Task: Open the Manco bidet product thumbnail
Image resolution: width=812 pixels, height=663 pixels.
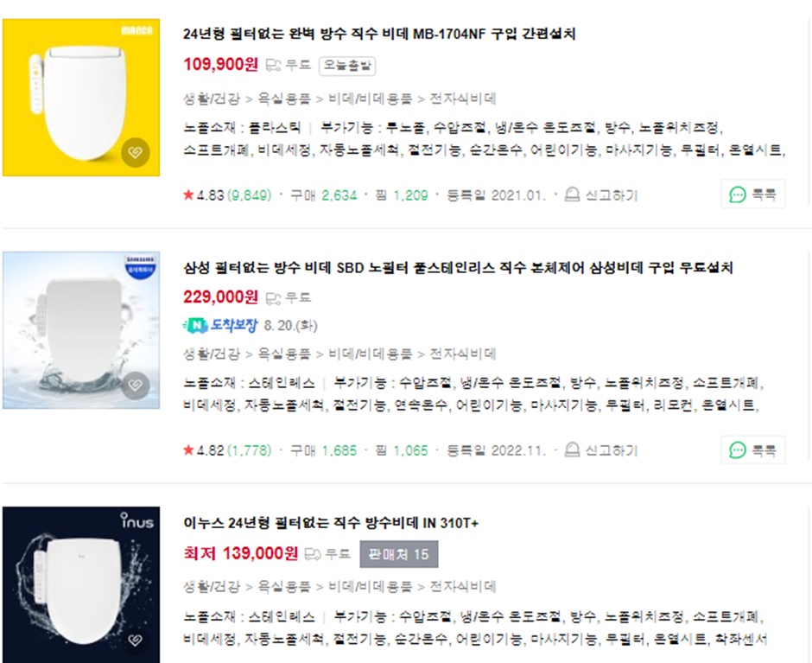Action: [81, 98]
